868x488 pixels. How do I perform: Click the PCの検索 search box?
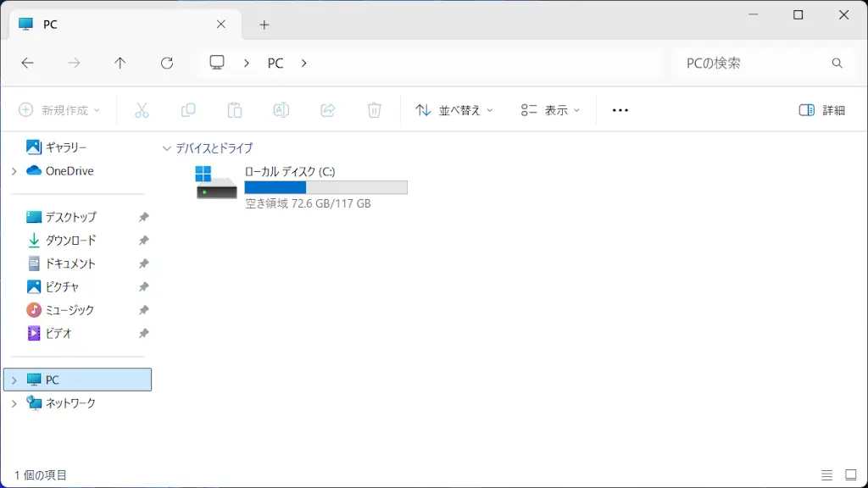(x=753, y=63)
